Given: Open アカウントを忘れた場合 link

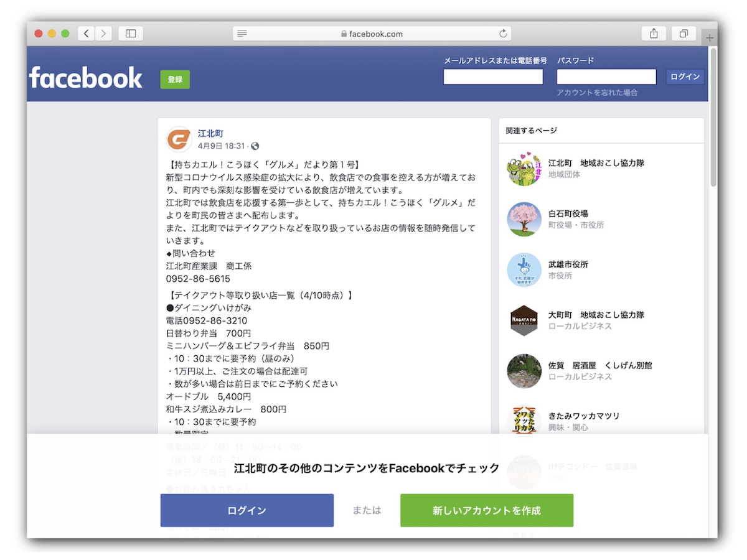Looking at the screenshot, I should (x=597, y=93).
